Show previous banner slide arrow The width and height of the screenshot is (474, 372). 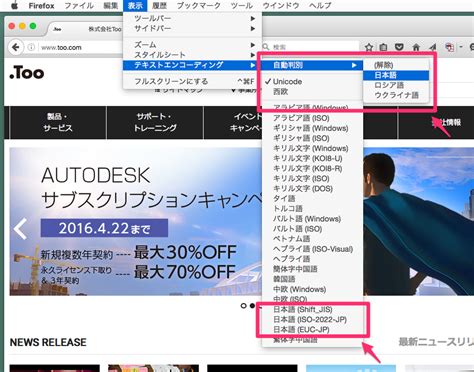tap(20, 229)
